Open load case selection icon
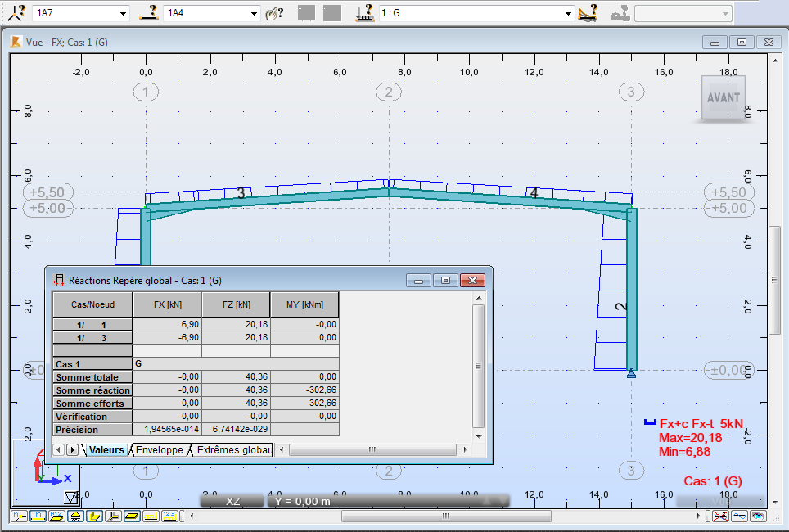The width and height of the screenshot is (789, 532). (x=364, y=12)
